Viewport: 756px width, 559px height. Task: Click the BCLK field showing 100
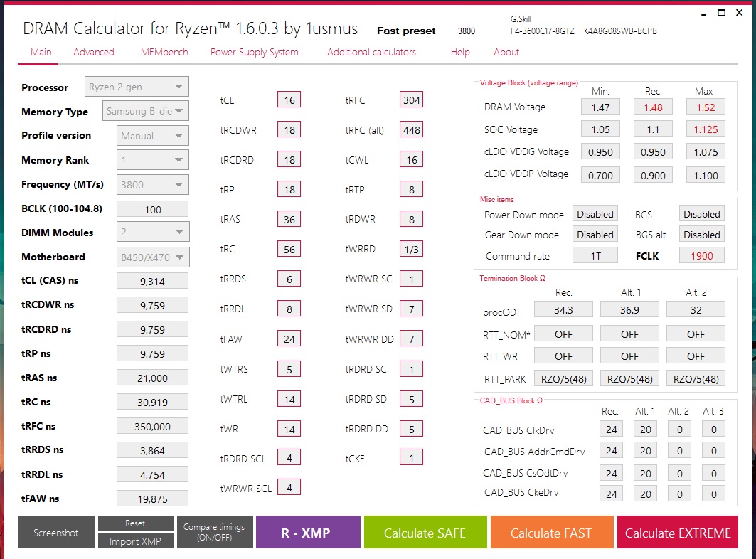pyautogui.click(x=152, y=209)
